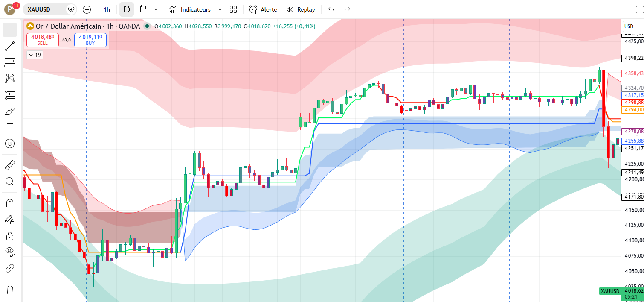Click the redo arrow

point(347,9)
